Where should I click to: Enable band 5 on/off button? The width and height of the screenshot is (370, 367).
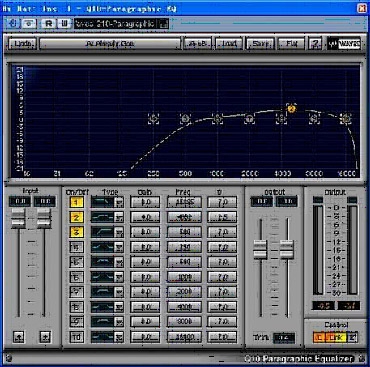point(76,262)
